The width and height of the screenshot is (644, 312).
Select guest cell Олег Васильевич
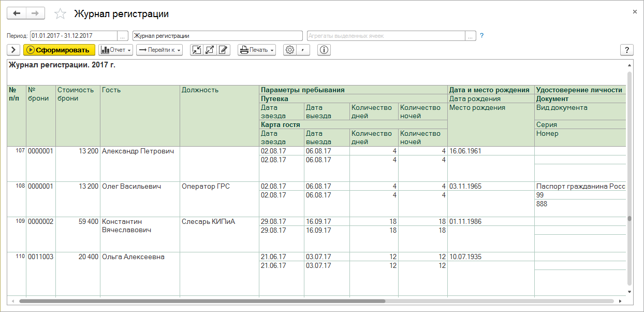(131, 187)
